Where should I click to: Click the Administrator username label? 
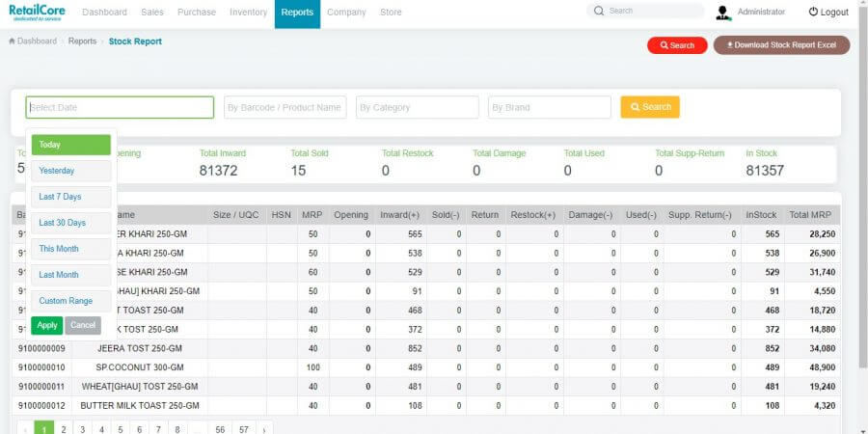pos(761,12)
